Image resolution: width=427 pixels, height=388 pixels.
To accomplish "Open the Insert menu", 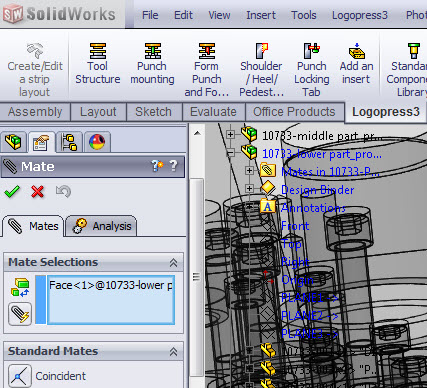I will [261, 15].
